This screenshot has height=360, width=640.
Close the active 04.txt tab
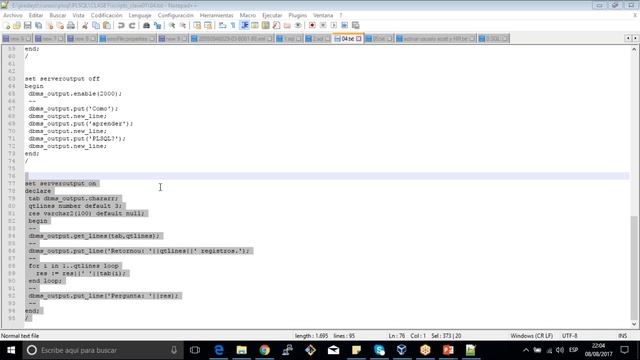[x=359, y=39]
